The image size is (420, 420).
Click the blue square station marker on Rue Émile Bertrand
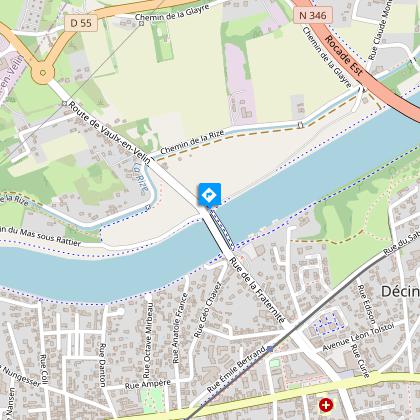click(270, 349)
